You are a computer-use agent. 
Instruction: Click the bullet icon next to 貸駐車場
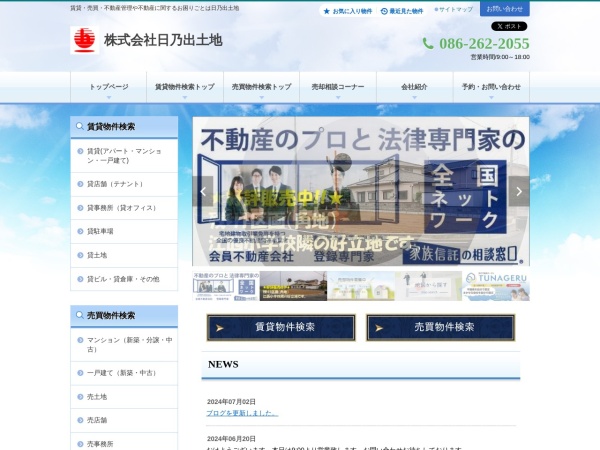80,231
